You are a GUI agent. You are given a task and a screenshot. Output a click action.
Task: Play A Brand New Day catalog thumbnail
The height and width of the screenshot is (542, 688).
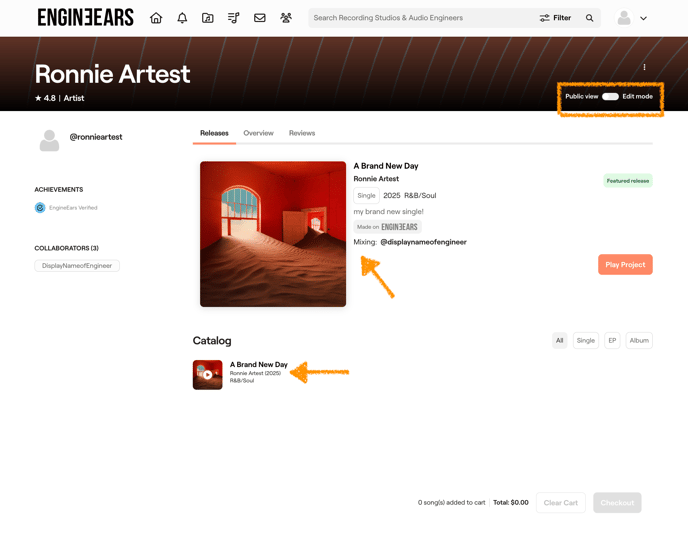coord(208,375)
